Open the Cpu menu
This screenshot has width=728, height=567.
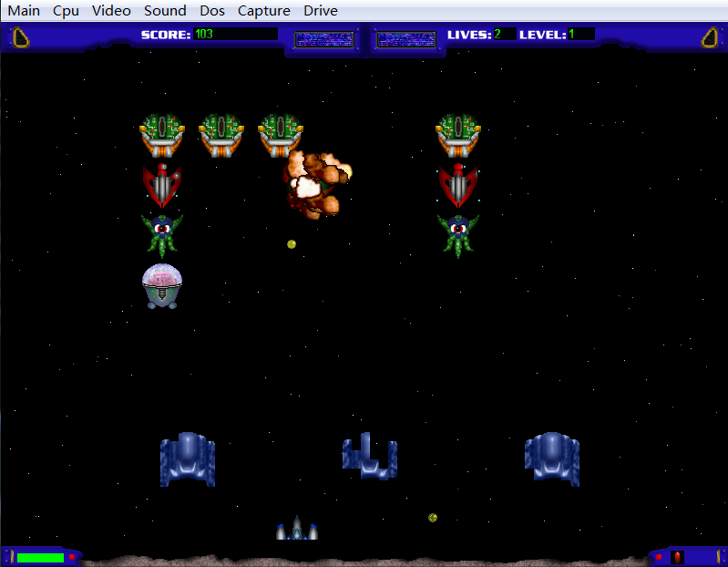[x=66, y=10]
